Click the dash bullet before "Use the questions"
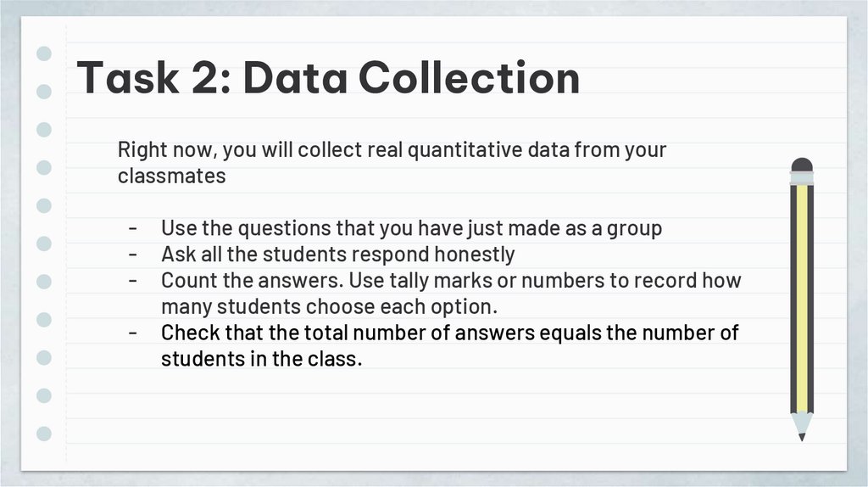Image resolution: width=868 pixels, height=487 pixels. pyautogui.click(x=134, y=229)
